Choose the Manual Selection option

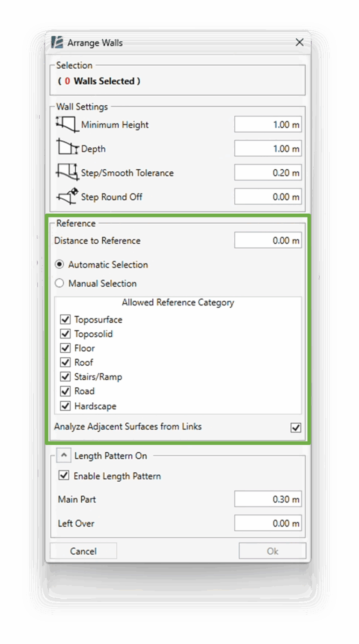(x=59, y=283)
